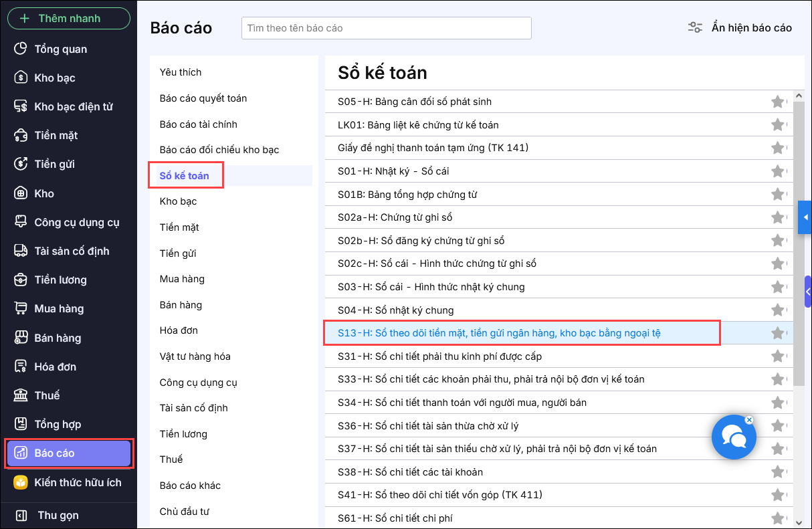Open the Hóa đơn invoice icon
Image resolution: width=812 pixels, height=529 pixels.
click(x=21, y=366)
